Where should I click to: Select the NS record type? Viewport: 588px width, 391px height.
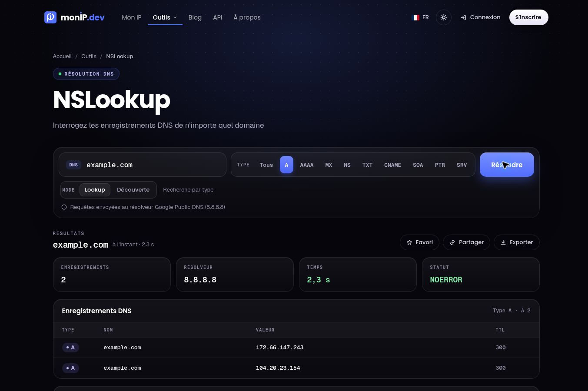pos(347,165)
